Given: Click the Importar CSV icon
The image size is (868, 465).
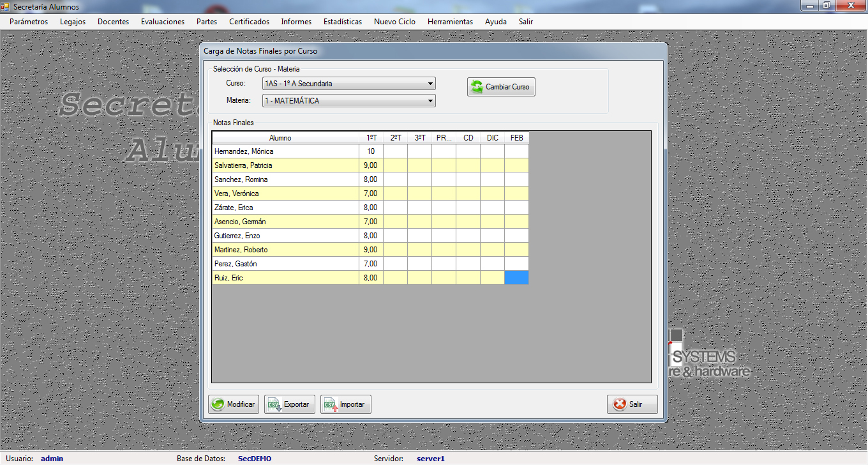Looking at the screenshot, I should point(330,404).
